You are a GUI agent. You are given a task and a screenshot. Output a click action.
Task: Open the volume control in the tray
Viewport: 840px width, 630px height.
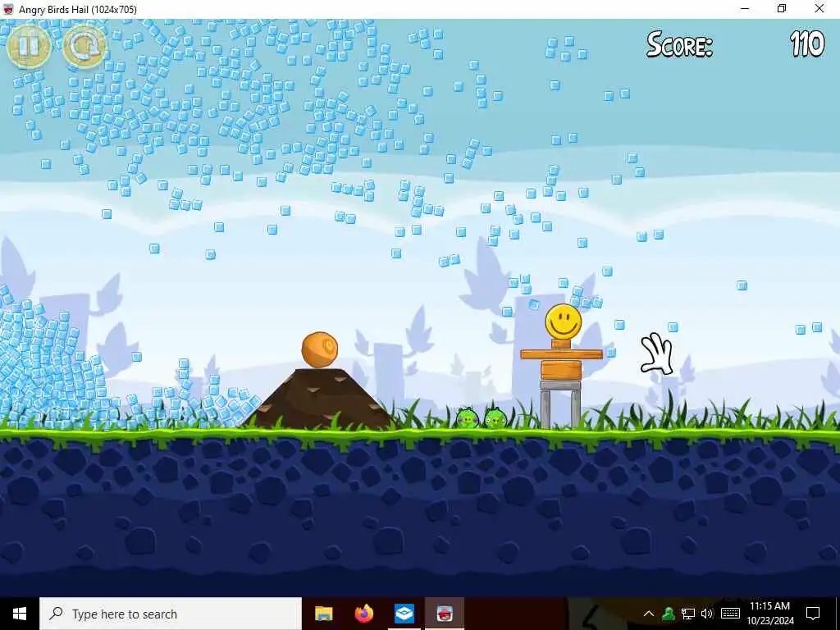click(706, 614)
